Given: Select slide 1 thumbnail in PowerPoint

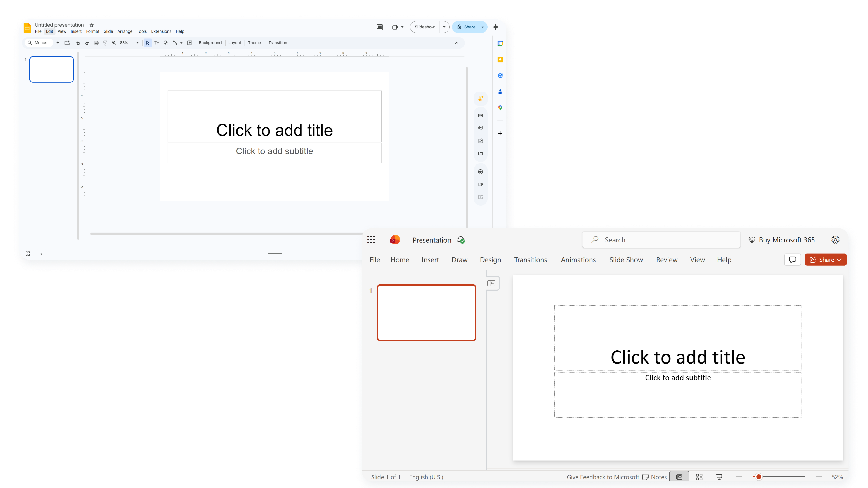Looking at the screenshot, I should [426, 312].
